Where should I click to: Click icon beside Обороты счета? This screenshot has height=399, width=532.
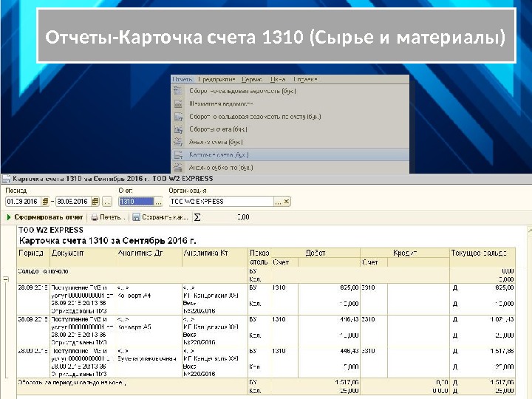(x=178, y=129)
